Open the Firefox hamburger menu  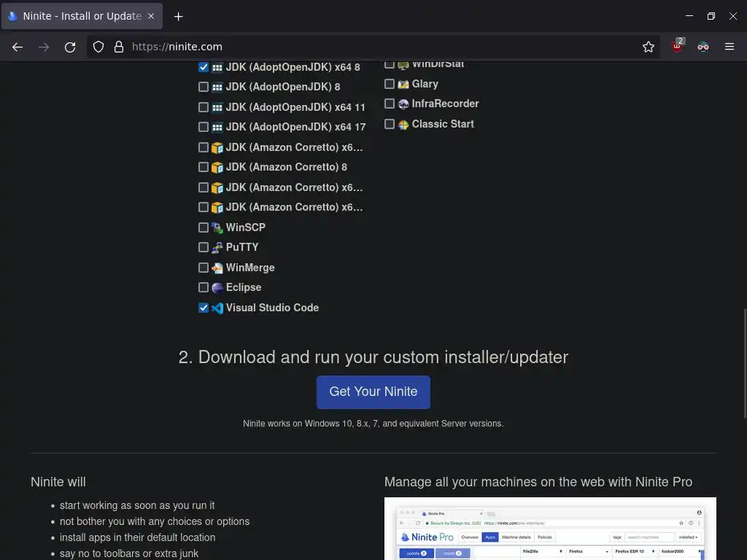pyautogui.click(x=729, y=47)
